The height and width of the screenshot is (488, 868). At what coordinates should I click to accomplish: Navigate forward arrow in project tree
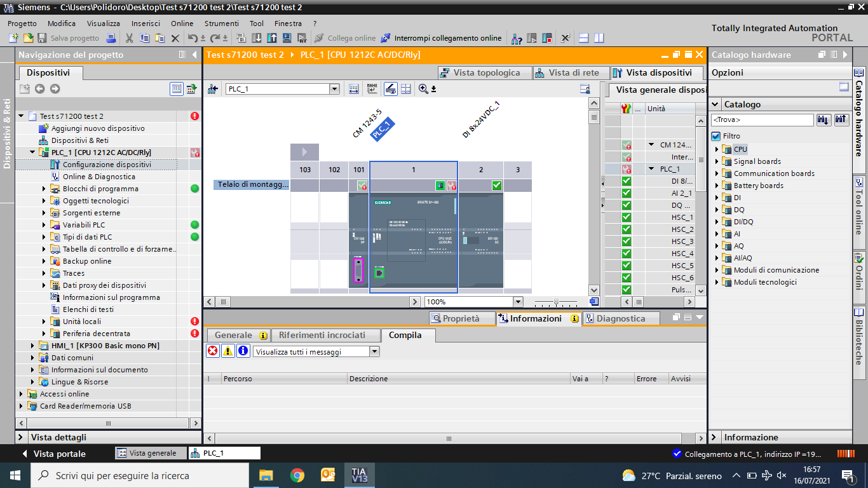[x=55, y=89]
